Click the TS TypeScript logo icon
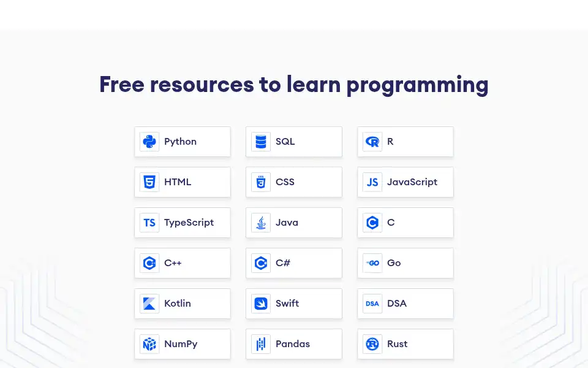 [x=149, y=223]
